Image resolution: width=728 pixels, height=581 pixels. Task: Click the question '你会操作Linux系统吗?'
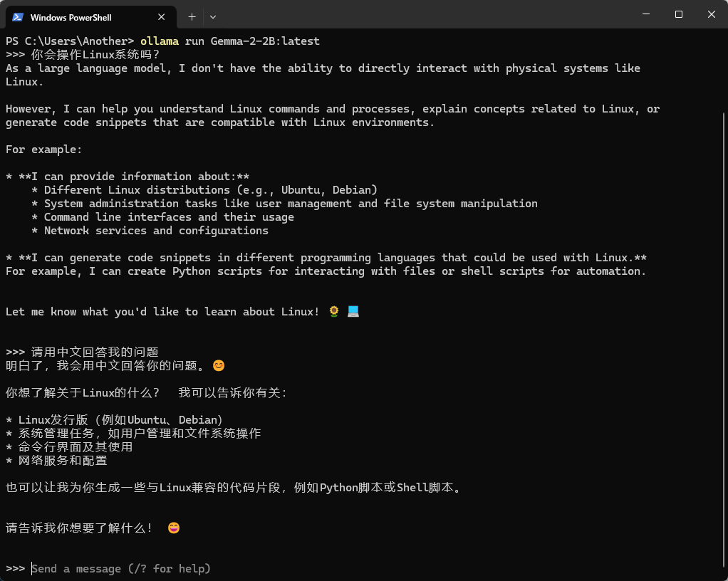pos(95,55)
